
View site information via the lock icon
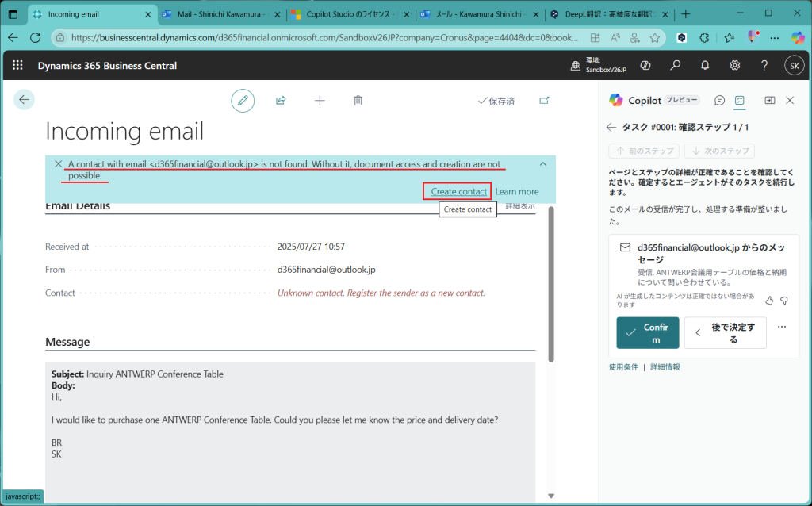click(x=60, y=37)
